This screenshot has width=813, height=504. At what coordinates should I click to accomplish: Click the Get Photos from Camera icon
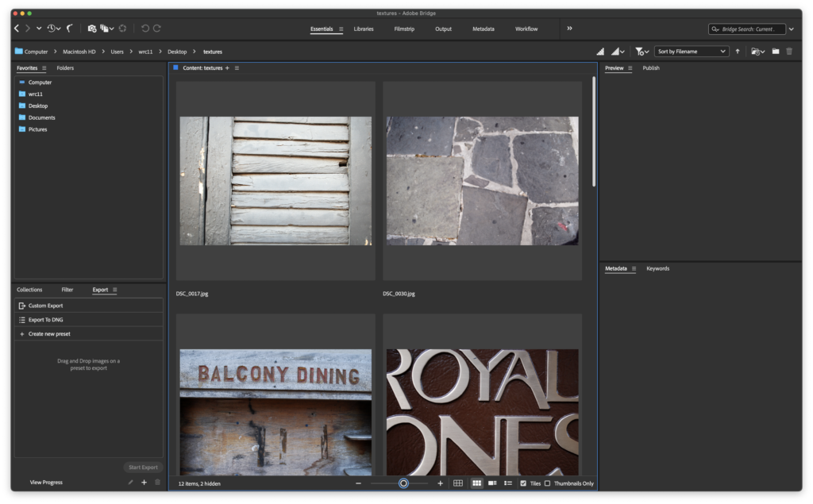click(x=92, y=29)
